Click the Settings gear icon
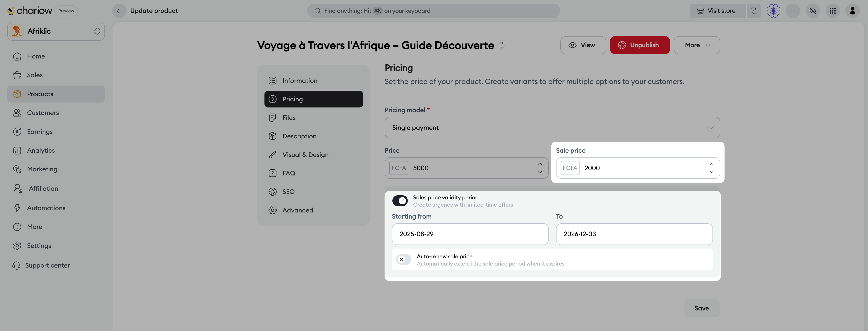Viewport: 868px width, 331px height. click(x=17, y=246)
